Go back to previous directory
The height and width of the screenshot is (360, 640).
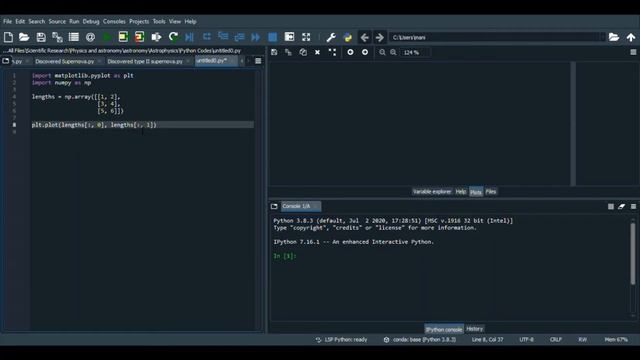(x=364, y=37)
